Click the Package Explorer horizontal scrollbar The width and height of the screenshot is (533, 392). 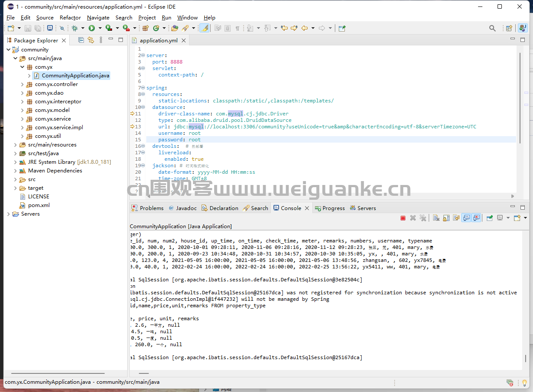click(58, 373)
